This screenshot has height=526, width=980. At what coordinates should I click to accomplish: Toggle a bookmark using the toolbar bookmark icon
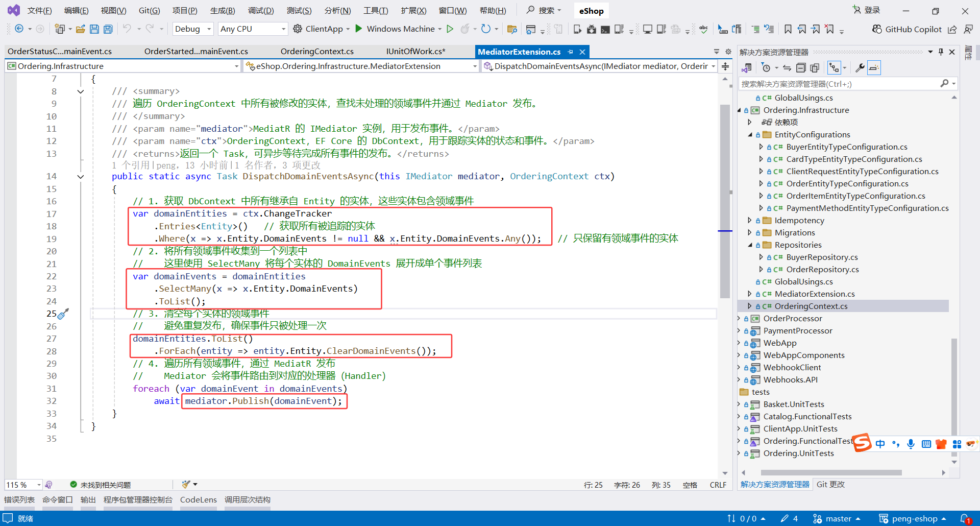pyautogui.click(x=788, y=29)
